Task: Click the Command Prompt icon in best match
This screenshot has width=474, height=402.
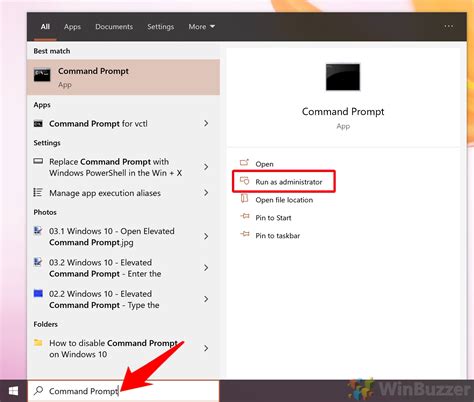Action: pos(42,75)
